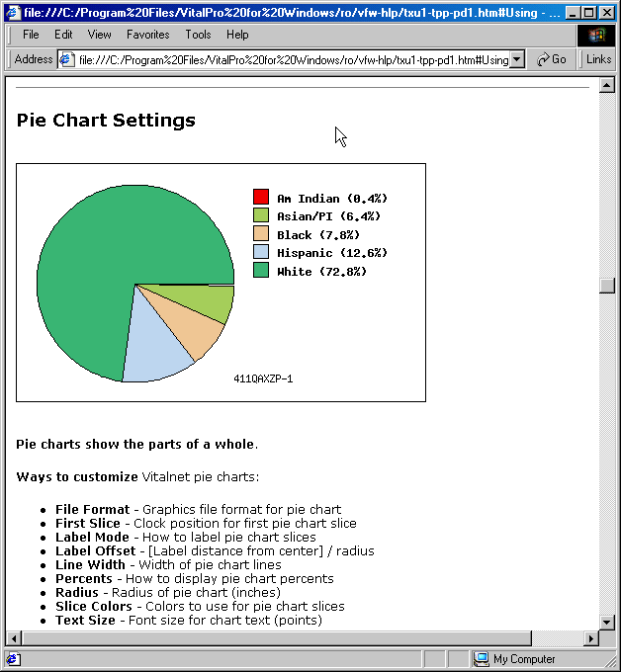Click 'Label Offset' in the bullet list
Viewport: 621px width, 672px height.
point(95,550)
